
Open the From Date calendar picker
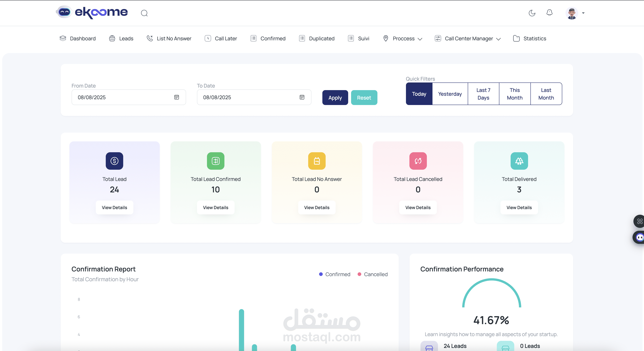(176, 97)
